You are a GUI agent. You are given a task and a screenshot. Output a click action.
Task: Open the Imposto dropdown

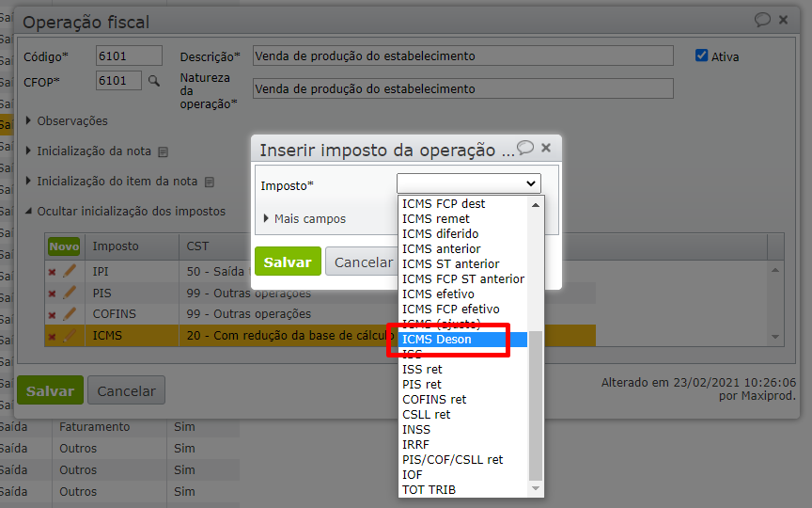pos(469,183)
